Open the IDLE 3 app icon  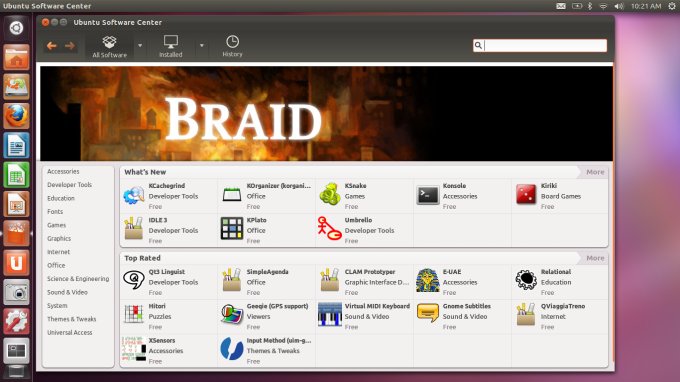(134, 229)
